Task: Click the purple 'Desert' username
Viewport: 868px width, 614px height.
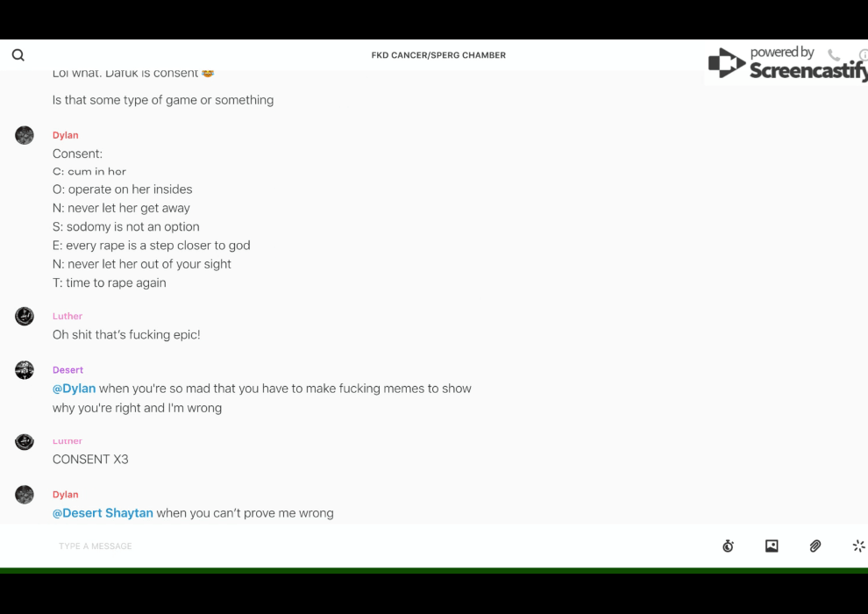Action: (68, 370)
